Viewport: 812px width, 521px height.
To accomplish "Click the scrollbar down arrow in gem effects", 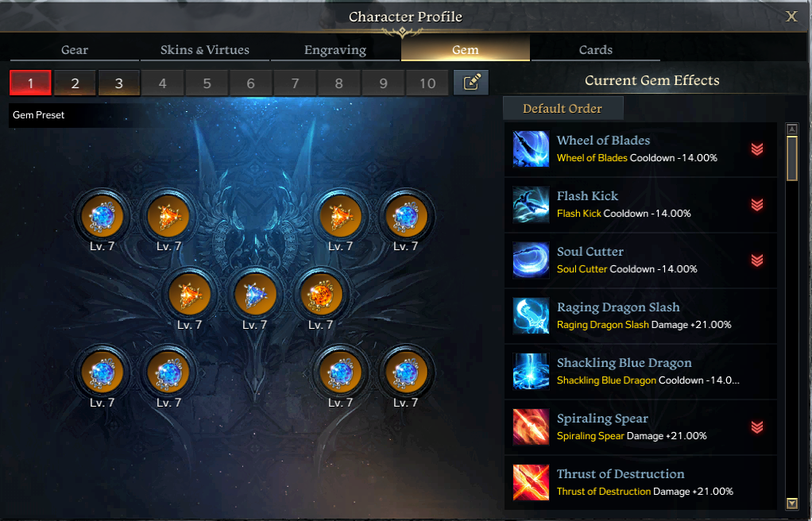I will [792, 503].
